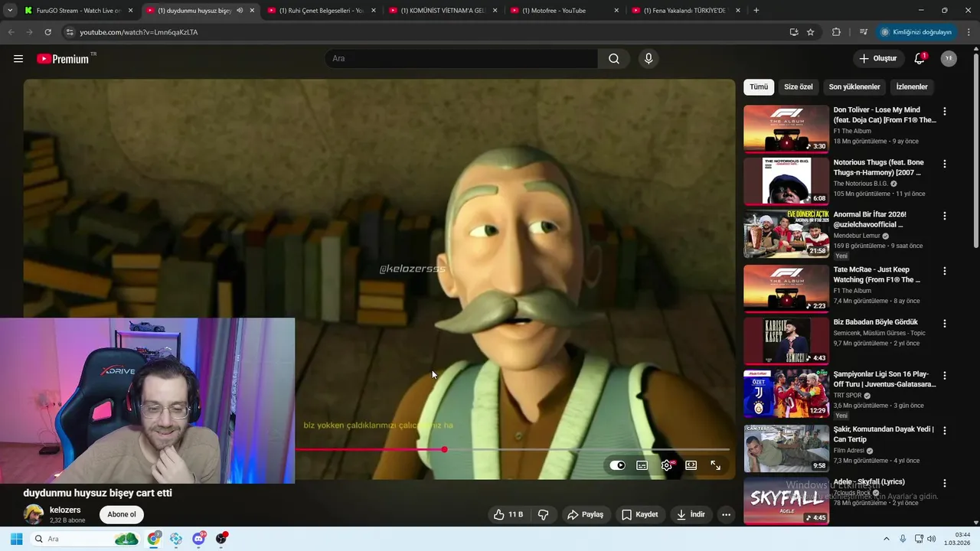980x551 pixels.
Task: Open the Oluştur create button
Action: point(877,59)
